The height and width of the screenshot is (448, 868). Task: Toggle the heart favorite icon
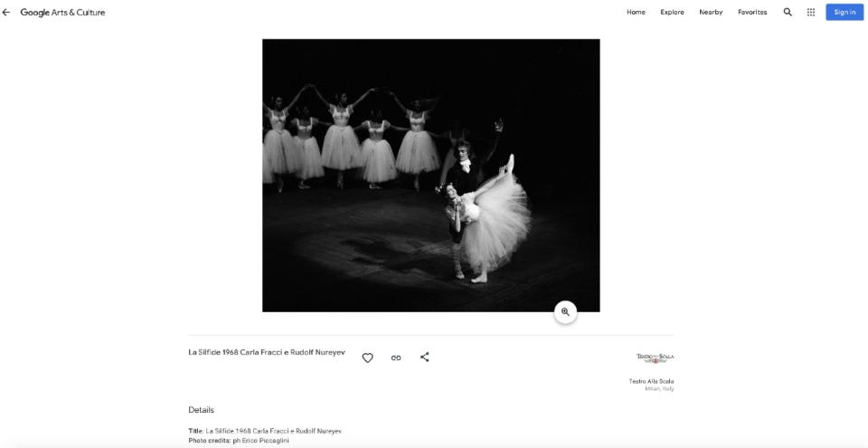[x=367, y=357]
